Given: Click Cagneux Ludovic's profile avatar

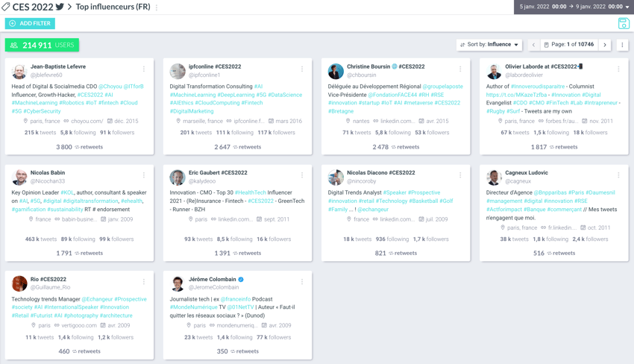Looking at the screenshot, I should coord(494,177).
